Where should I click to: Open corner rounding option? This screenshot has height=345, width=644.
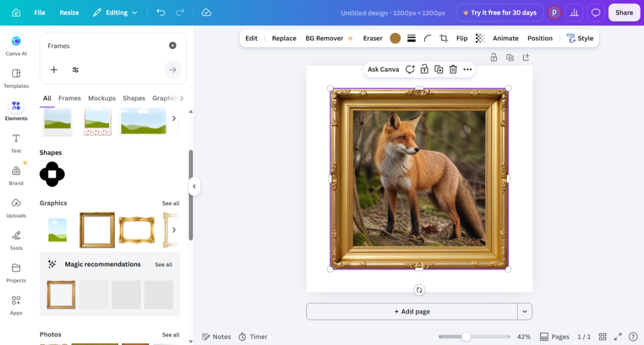click(x=428, y=38)
